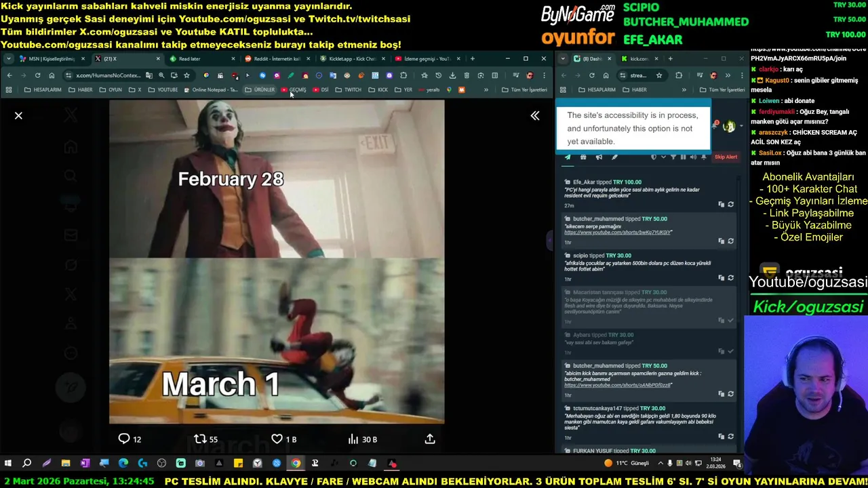Open Windows taskbar search
868x488 pixels.
[27, 464]
